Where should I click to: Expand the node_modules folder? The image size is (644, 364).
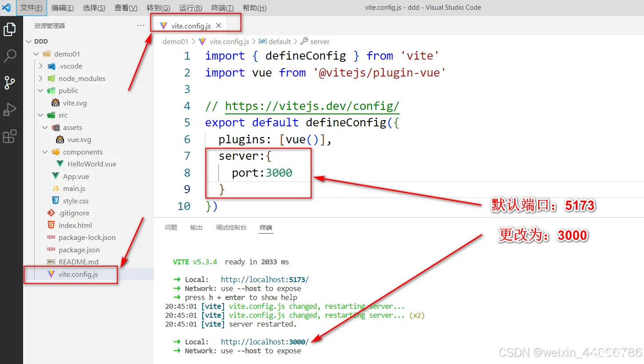pyautogui.click(x=41, y=78)
